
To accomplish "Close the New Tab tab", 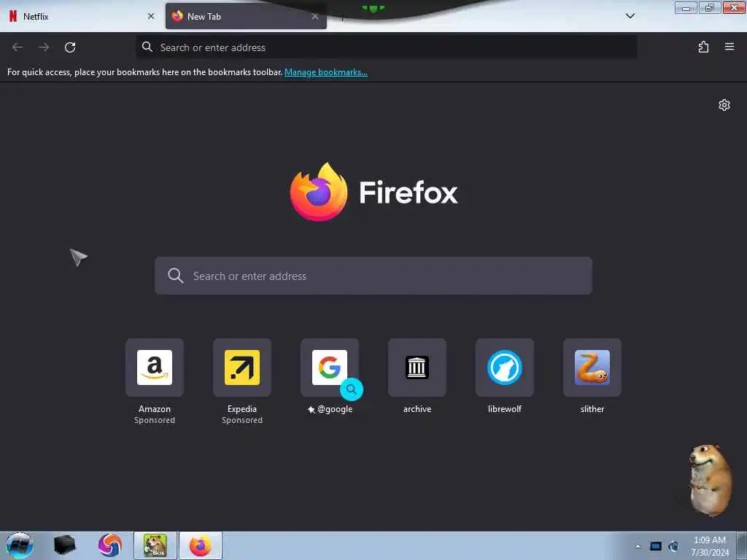I will (x=315, y=16).
